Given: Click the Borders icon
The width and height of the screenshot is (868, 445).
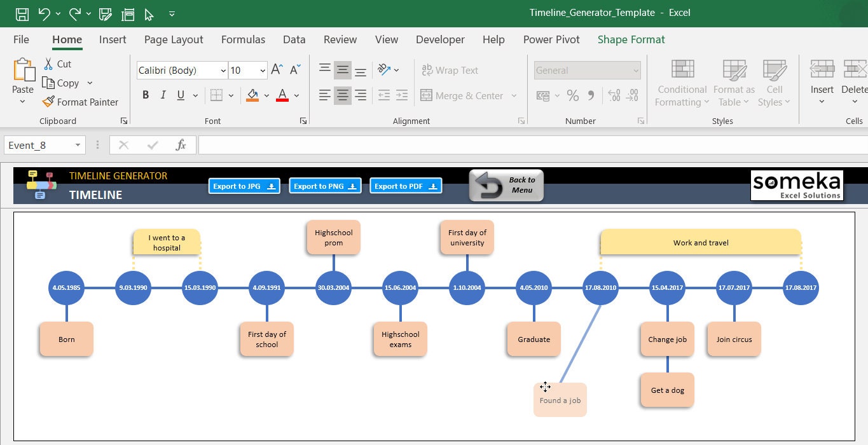Looking at the screenshot, I should 216,95.
